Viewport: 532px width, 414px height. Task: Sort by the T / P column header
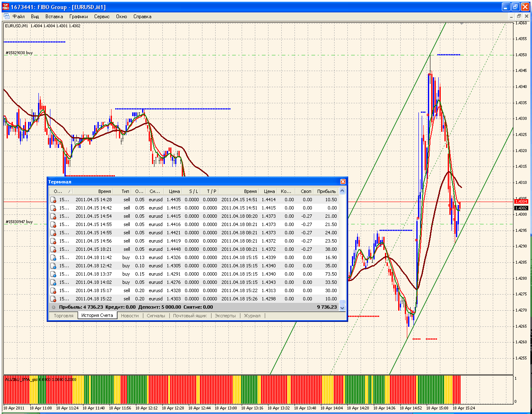[x=211, y=191]
